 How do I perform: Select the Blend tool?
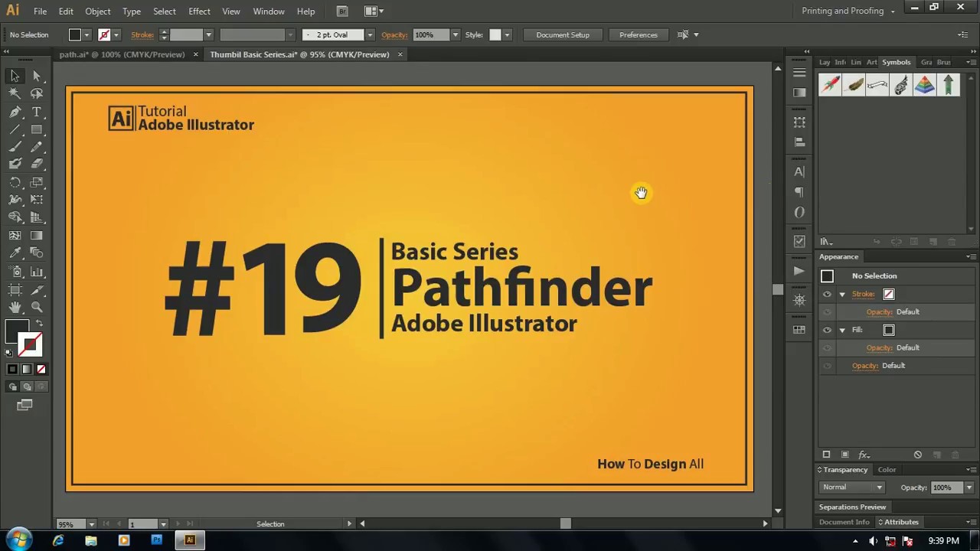coord(37,253)
